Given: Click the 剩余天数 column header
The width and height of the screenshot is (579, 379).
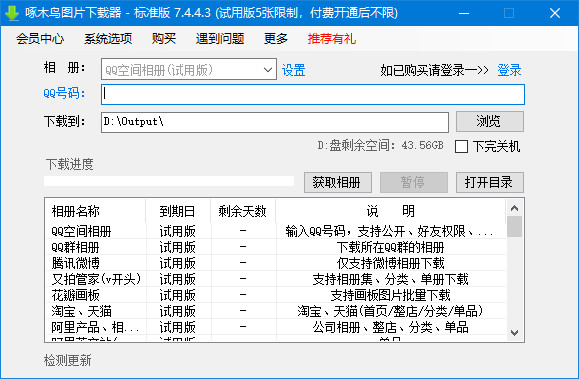Looking at the screenshot, I should click(243, 211).
